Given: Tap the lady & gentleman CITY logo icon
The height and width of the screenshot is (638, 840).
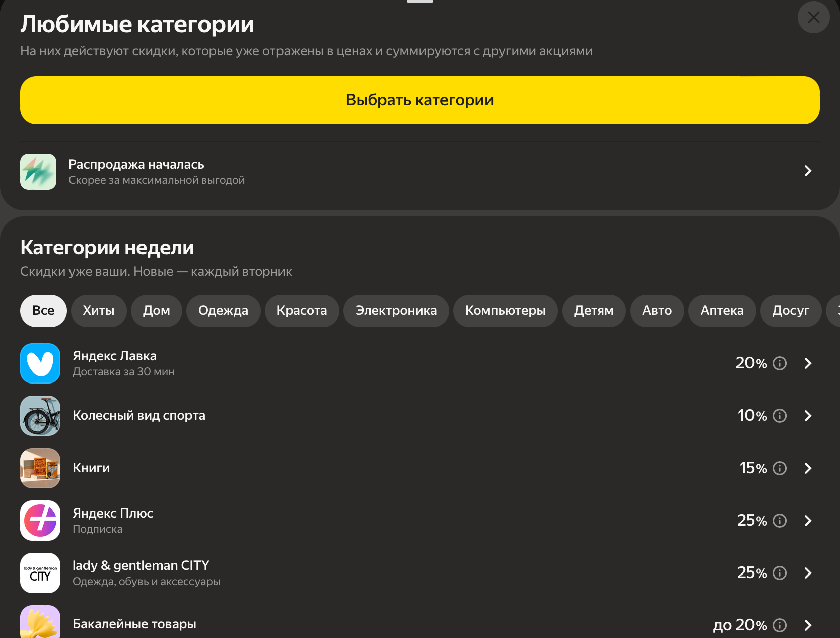Looking at the screenshot, I should pyautogui.click(x=40, y=573).
